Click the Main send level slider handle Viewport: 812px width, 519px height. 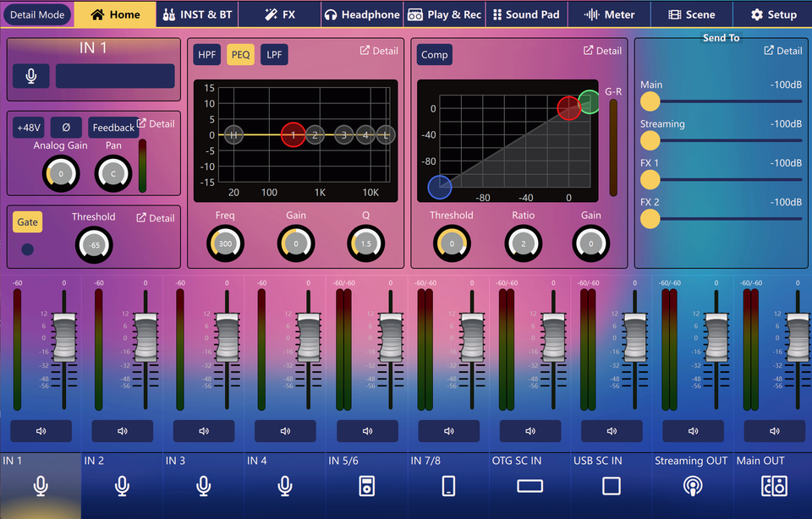(x=650, y=101)
